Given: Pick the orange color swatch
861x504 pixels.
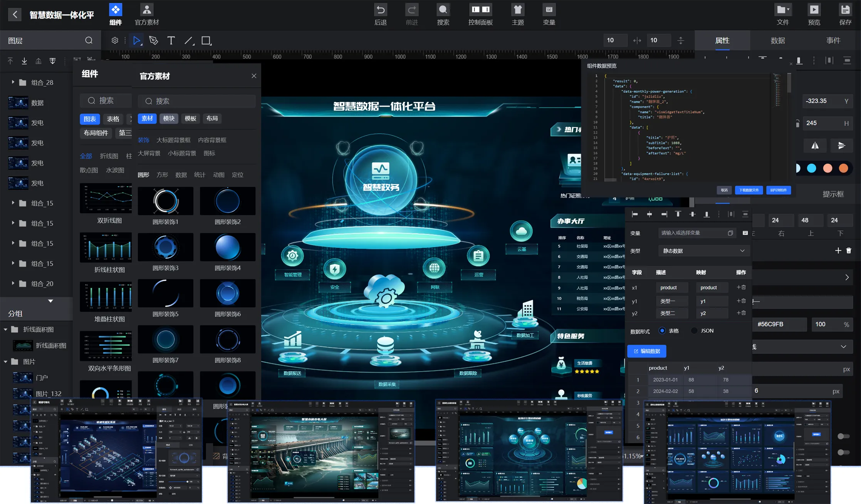Looking at the screenshot, I should (844, 168).
